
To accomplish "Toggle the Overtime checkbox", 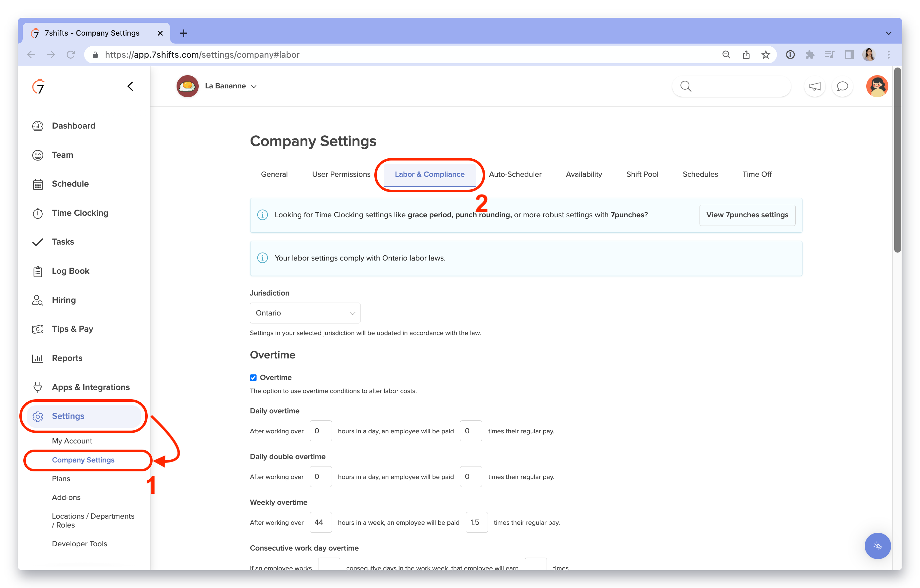I will (x=253, y=377).
